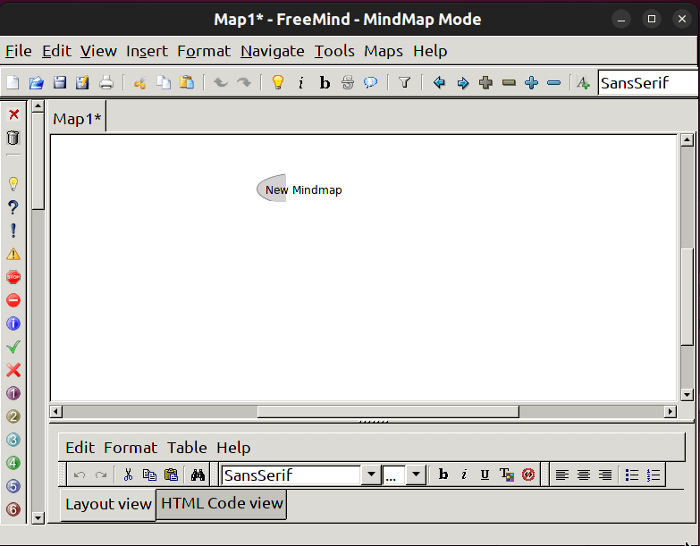The height and width of the screenshot is (546, 700).
Task: Click the cloud icon in toolbar
Action: 371,83
